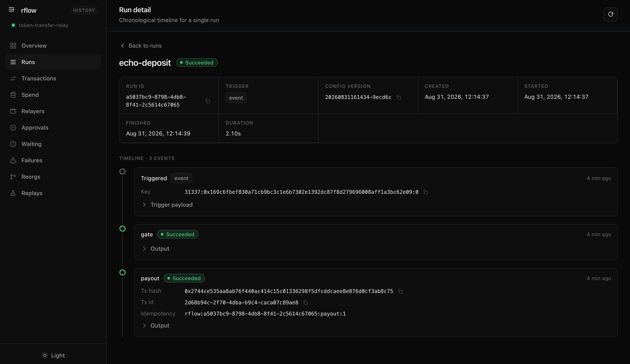The image size is (630, 364).
Task: Click the payout Succeeded badge
Action: coord(184,278)
